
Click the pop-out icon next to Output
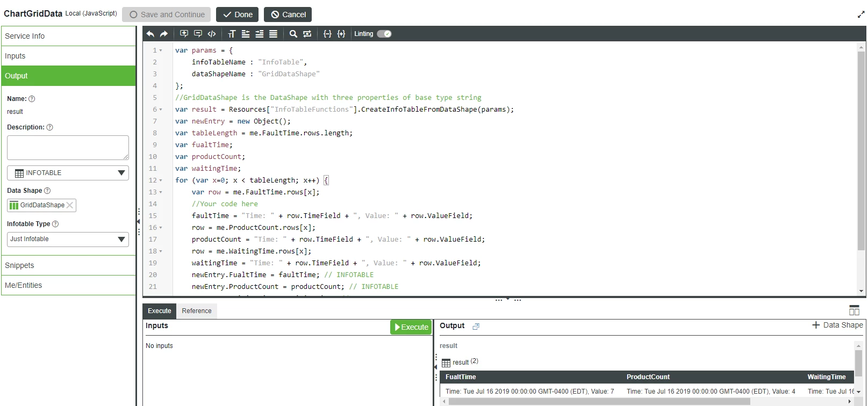coord(476,326)
